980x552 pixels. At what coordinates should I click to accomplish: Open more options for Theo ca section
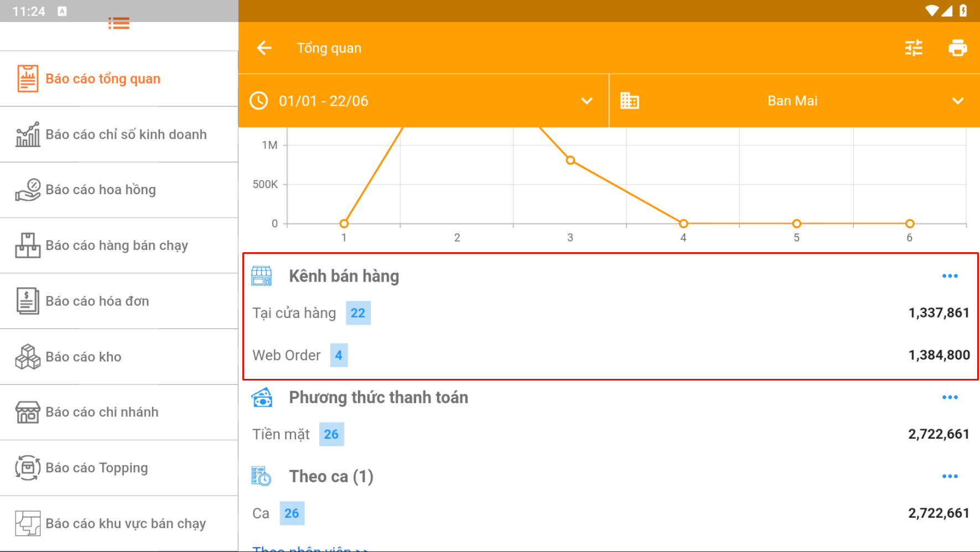tap(950, 476)
